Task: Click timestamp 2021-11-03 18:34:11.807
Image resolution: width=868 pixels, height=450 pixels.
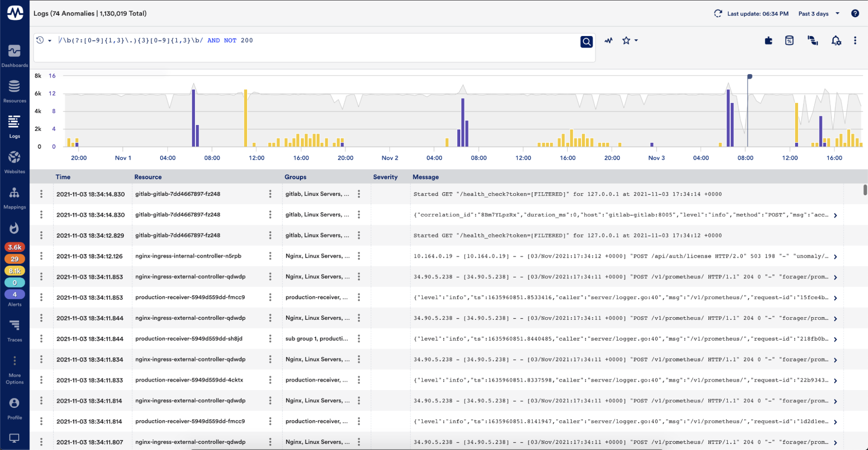Action: pyautogui.click(x=90, y=442)
